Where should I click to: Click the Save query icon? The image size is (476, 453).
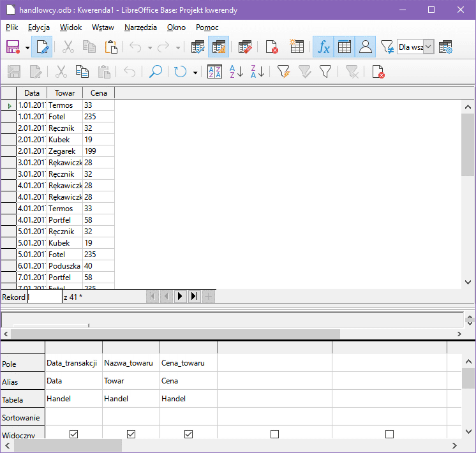click(13, 47)
